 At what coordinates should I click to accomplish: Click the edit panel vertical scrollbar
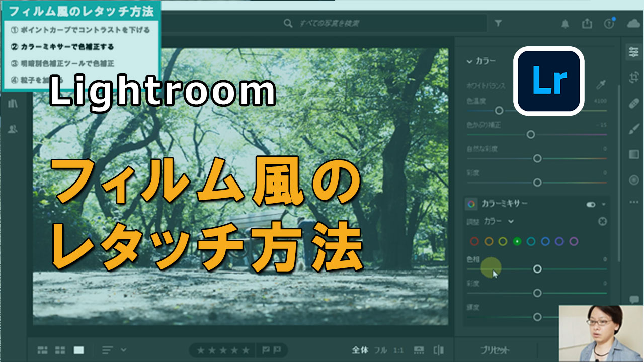[619, 173]
